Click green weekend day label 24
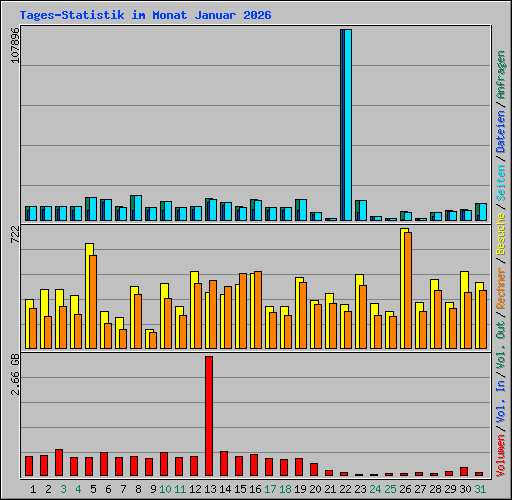Image resolution: width=512 pixels, height=500 pixels. [375, 489]
